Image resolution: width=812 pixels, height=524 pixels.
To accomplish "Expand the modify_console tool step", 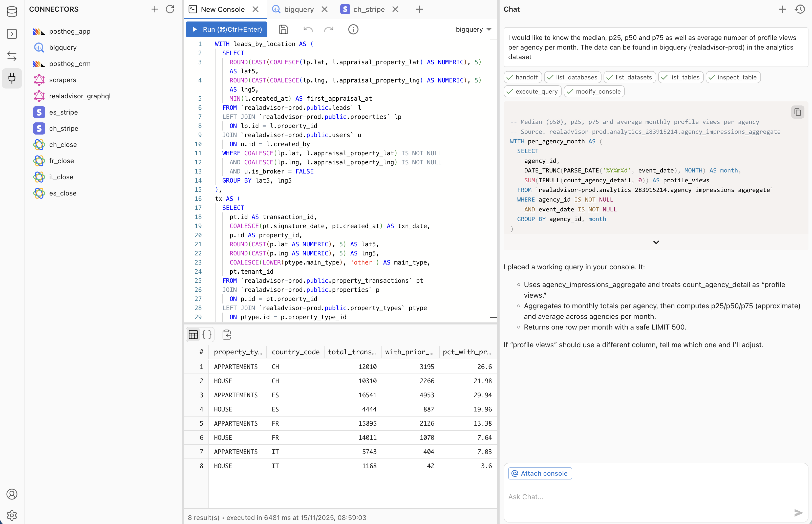I will 594,91.
